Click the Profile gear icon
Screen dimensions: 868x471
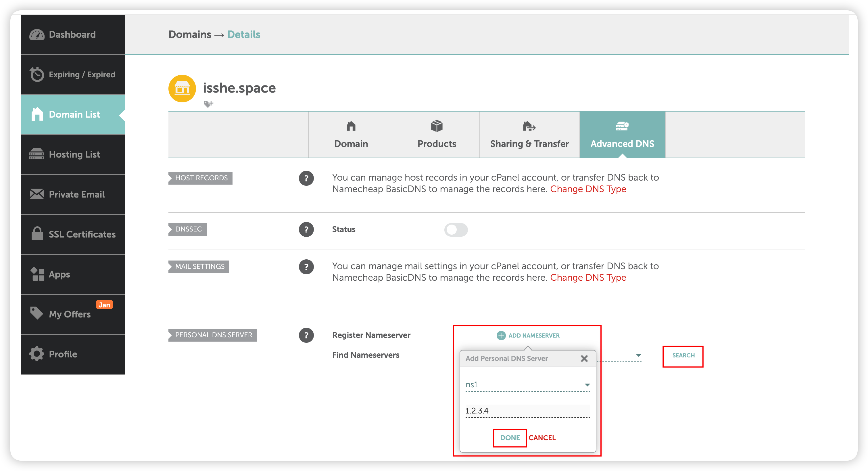click(37, 354)
